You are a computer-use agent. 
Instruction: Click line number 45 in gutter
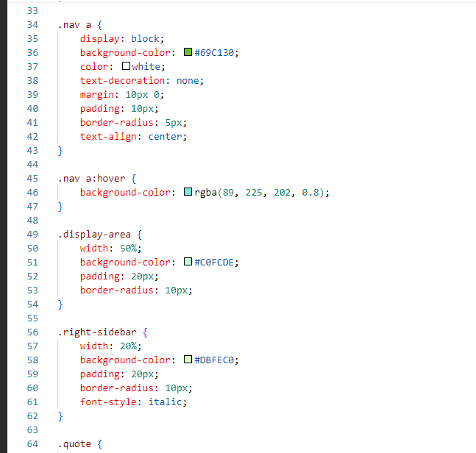point(32,178)
